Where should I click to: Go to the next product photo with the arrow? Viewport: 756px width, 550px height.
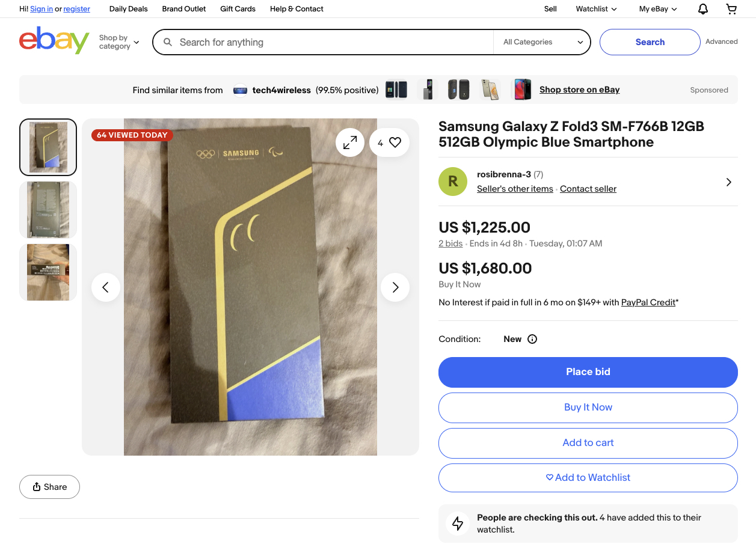click(x=395, y=287)
